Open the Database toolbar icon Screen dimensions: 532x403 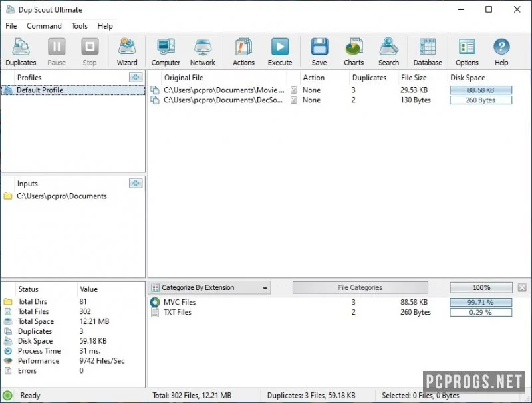(428, 52)
